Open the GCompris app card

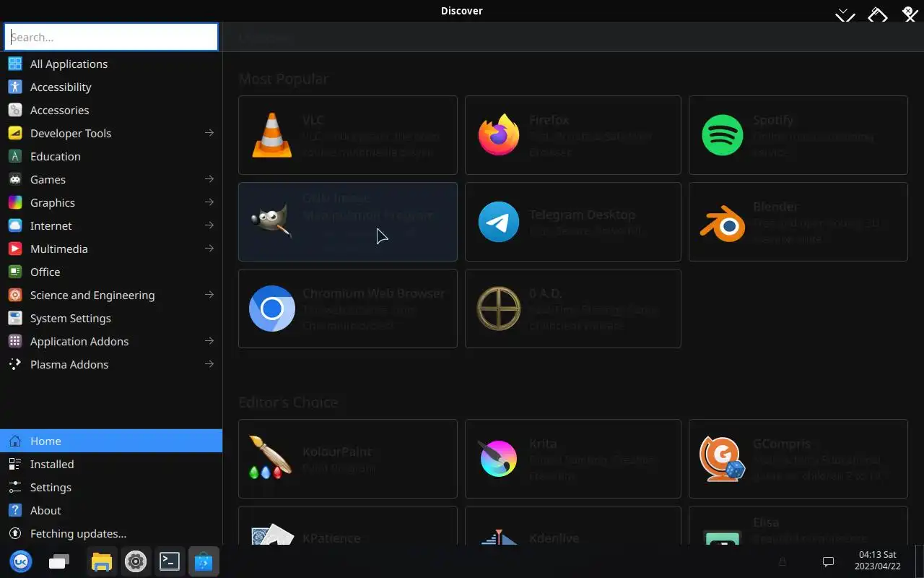(798, 459)
